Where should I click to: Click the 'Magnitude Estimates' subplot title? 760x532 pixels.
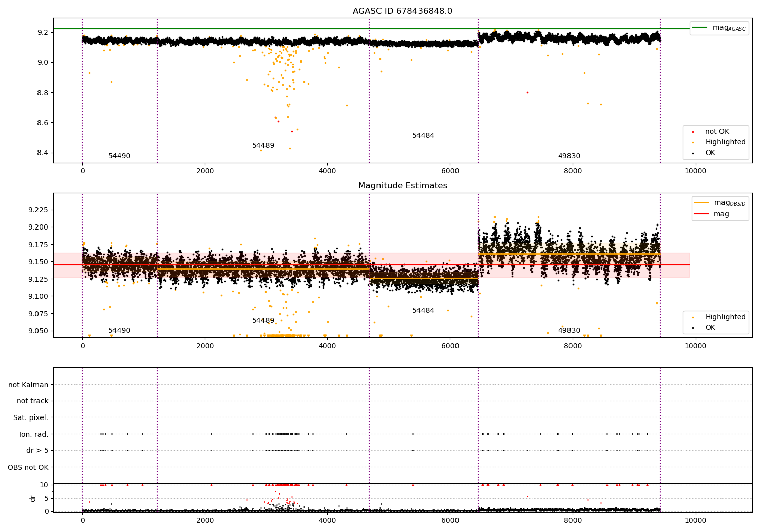tap(402, 186)
